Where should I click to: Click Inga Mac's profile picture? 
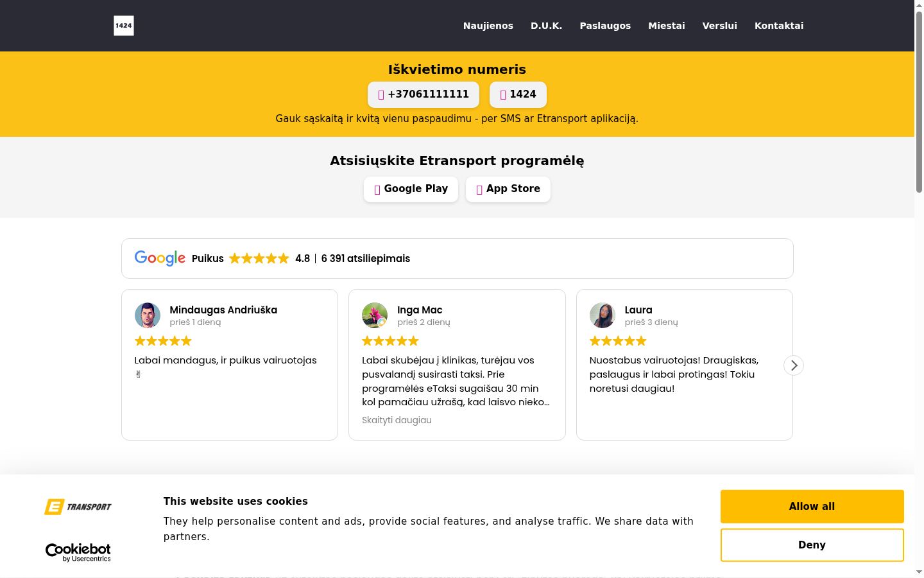click(375, 315)
